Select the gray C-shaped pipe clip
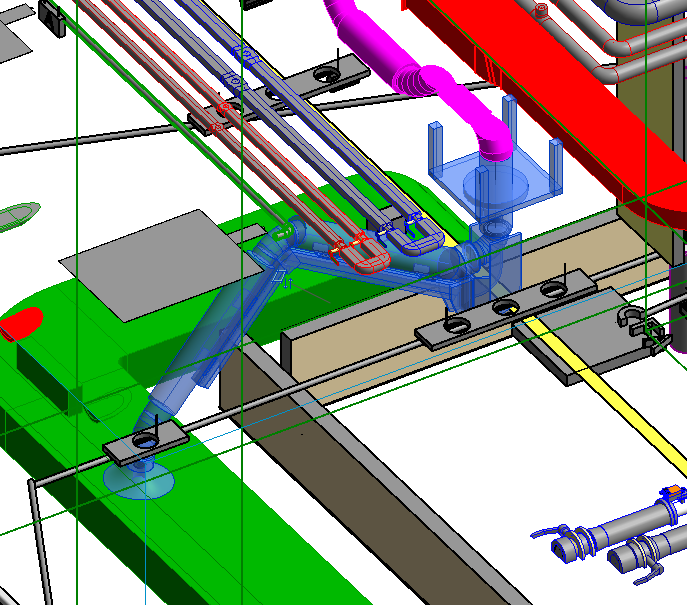The width and height of the screenshot is (687, 605). 629,316
